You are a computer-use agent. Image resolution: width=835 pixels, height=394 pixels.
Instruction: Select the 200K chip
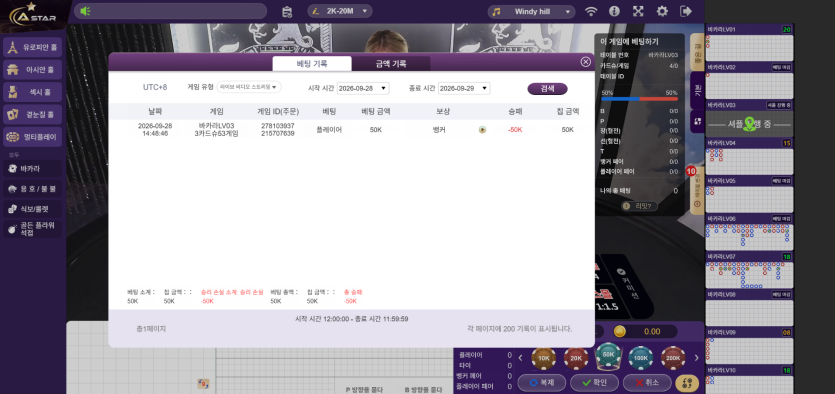click(674, 358)
